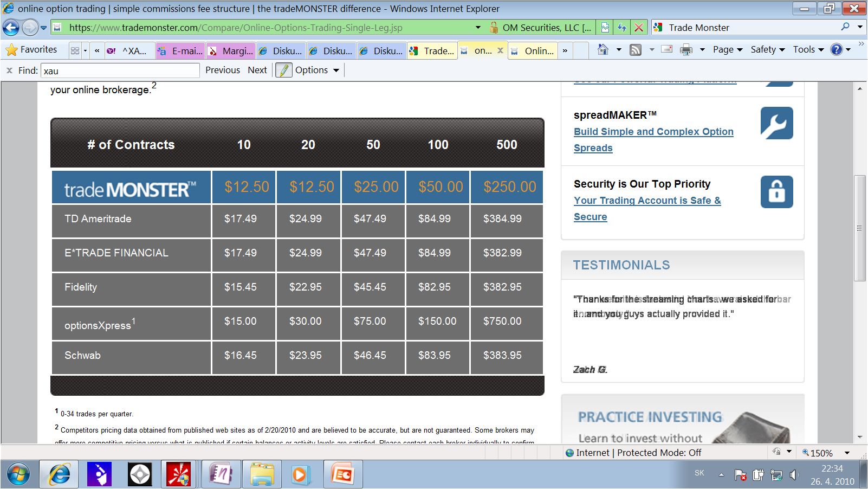Open the Page menu

pyautogui.click(x=728, y=50)
